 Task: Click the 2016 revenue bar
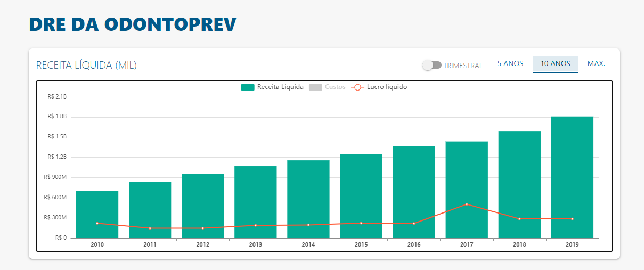click(x=414, y=192)
